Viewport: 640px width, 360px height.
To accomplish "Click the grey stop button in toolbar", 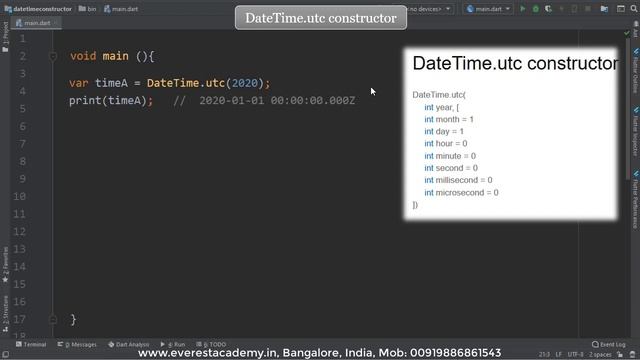I will pyautogui.click(x=588, y=9).
